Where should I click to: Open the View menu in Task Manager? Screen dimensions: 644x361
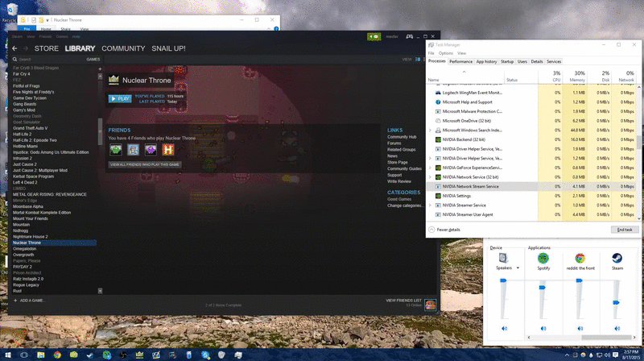click(x=461, y=53)
